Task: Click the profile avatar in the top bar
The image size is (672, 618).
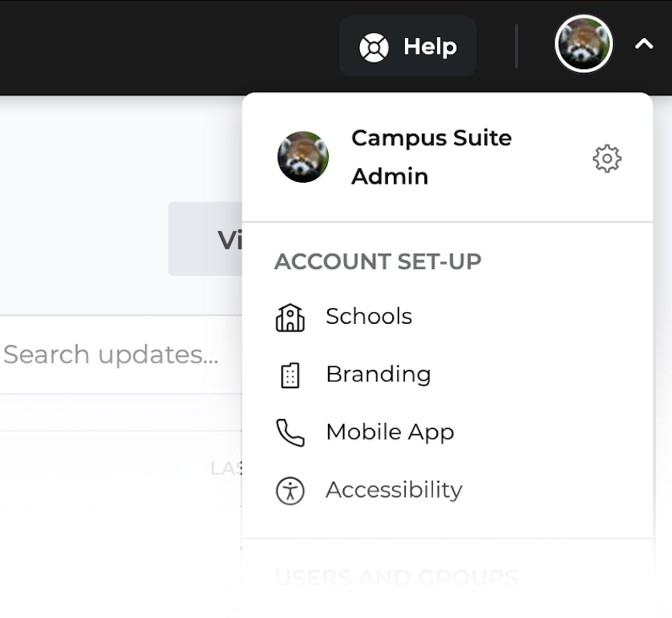Action: (x=583, y=43)
